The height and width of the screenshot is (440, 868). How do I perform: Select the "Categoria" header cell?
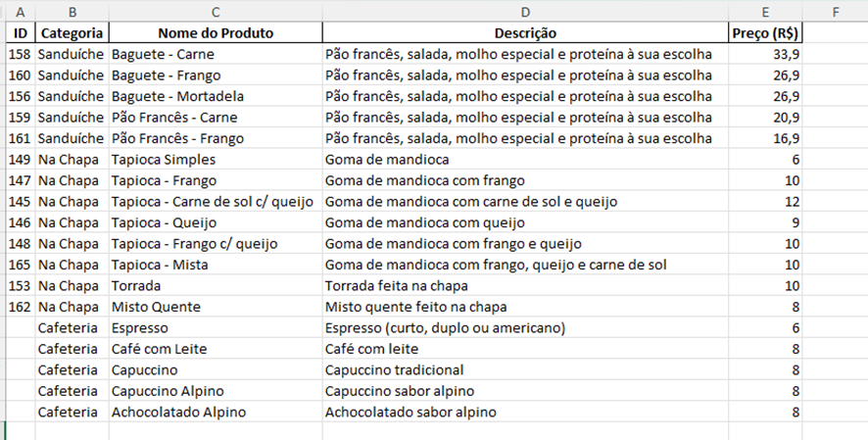point(72,32)
